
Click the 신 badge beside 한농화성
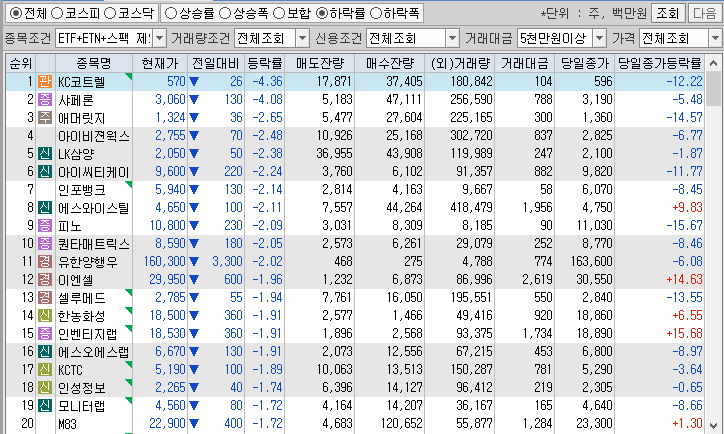coord(45,316)
